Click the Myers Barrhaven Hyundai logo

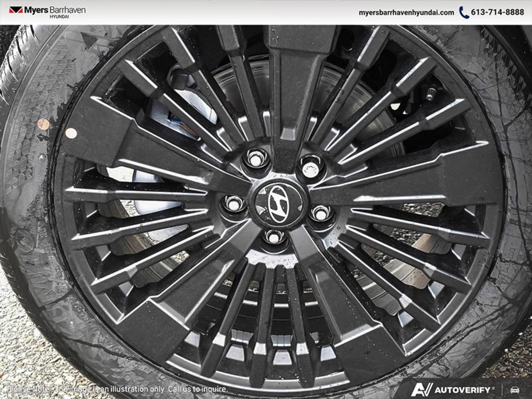(47, 11)
